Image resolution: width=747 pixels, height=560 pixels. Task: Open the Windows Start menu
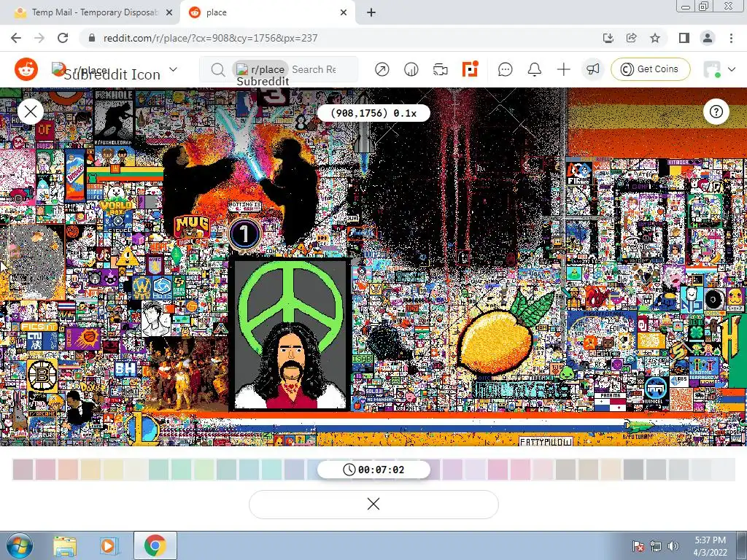[x=19, y=546]
